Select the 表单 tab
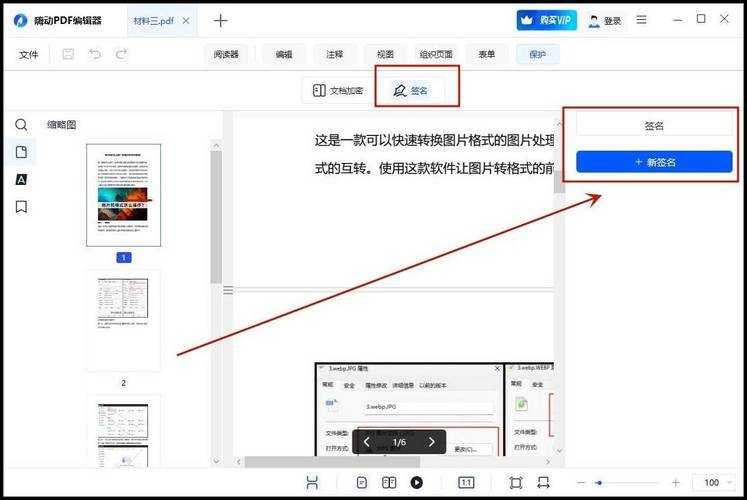747x500 pixels. 486,54
